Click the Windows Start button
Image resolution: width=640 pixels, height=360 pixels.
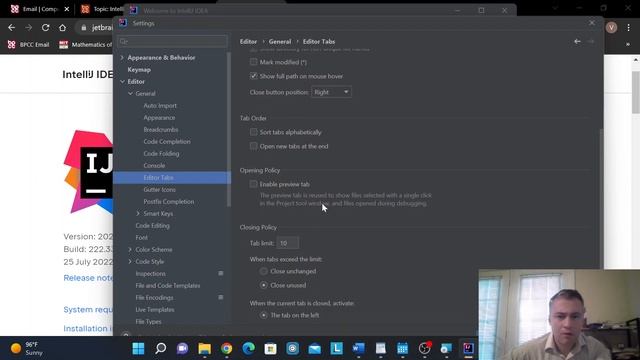pos(138,349)
